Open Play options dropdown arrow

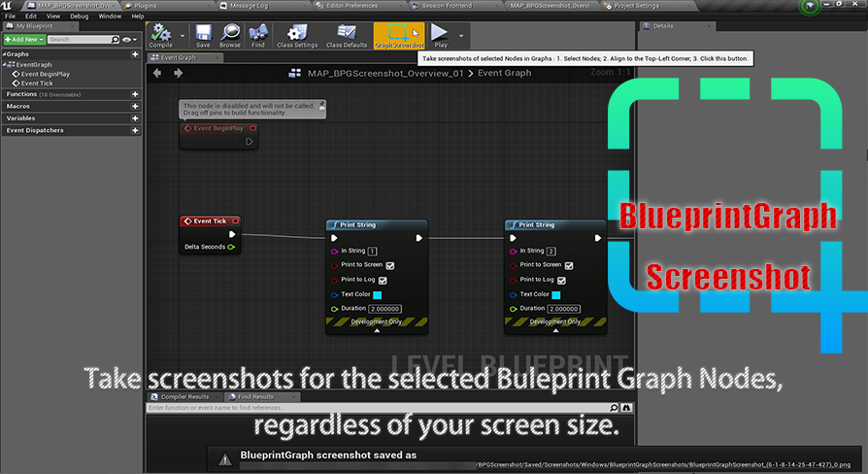coord(461,36)
